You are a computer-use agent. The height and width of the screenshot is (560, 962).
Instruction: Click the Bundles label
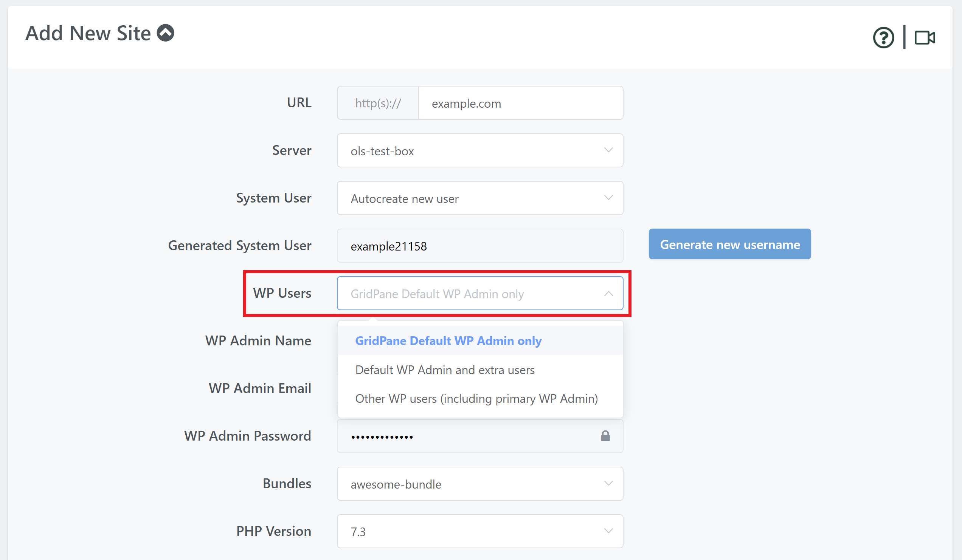(287, 483)
